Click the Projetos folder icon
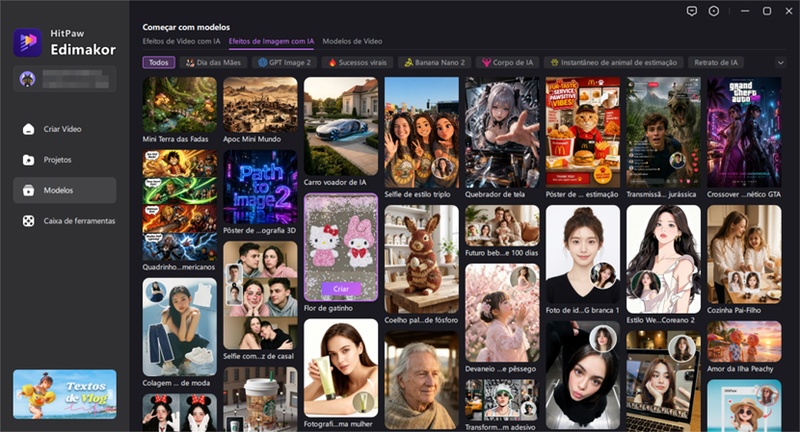The width and height of the screenshot is (800, 432). tap(29, 160)
